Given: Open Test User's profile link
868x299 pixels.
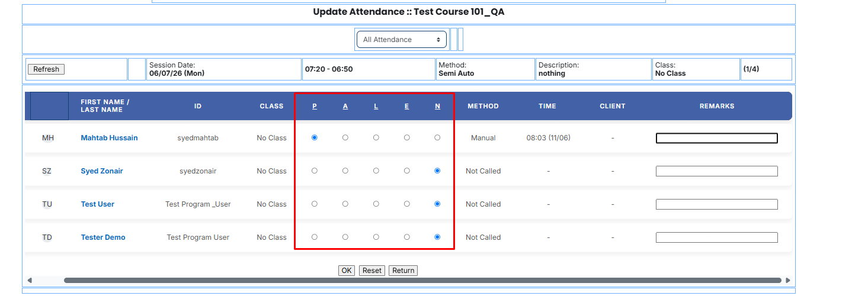Looking at the screenshot, I should [x=98, y=204].
